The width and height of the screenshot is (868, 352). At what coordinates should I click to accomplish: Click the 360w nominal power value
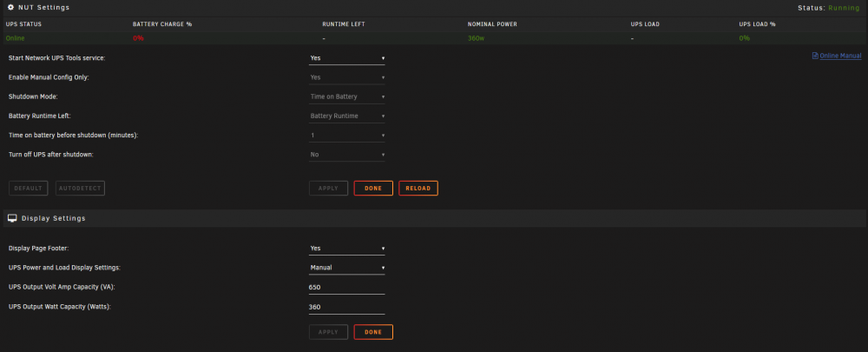476,38
